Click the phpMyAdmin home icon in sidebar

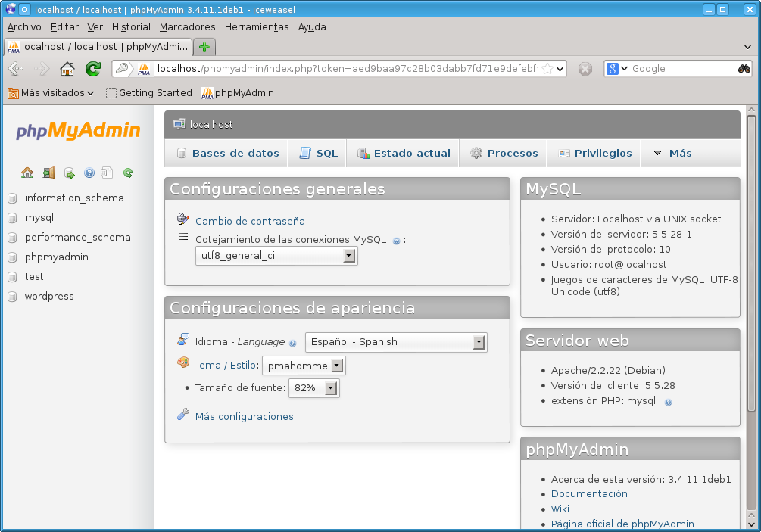coord(27,173)
